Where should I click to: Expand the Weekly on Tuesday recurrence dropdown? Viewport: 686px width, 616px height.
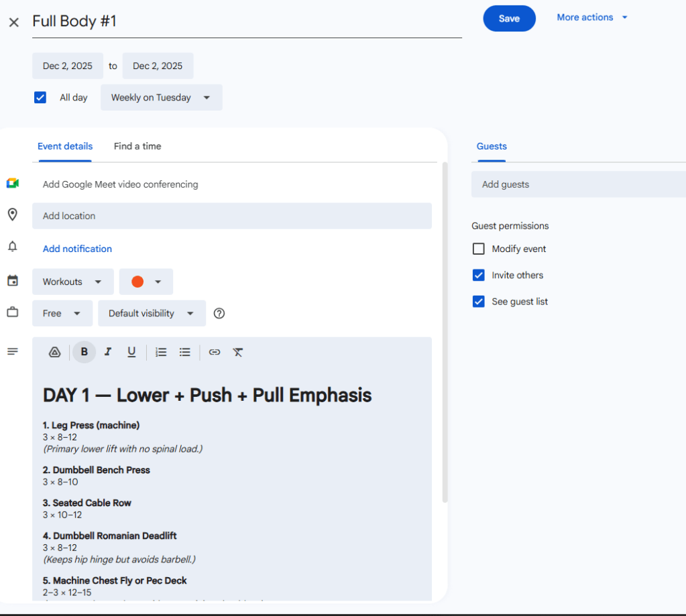coord(161,97)
